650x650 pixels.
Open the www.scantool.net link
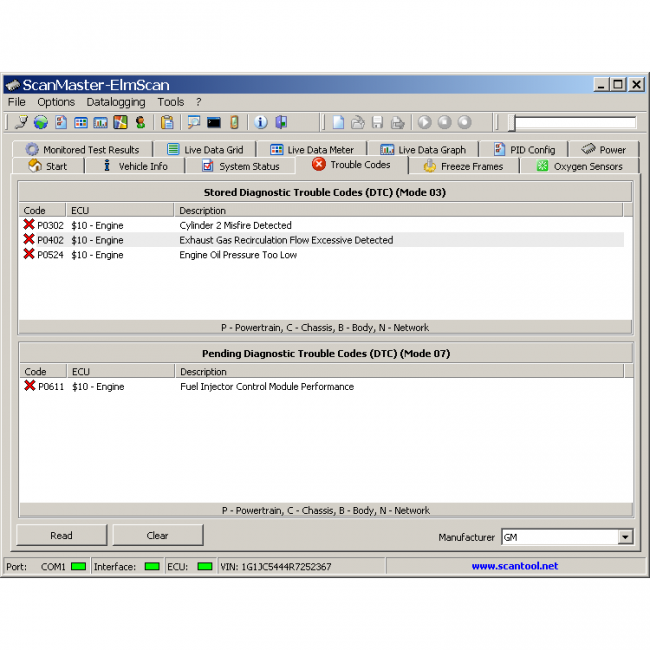pos(514,566)
